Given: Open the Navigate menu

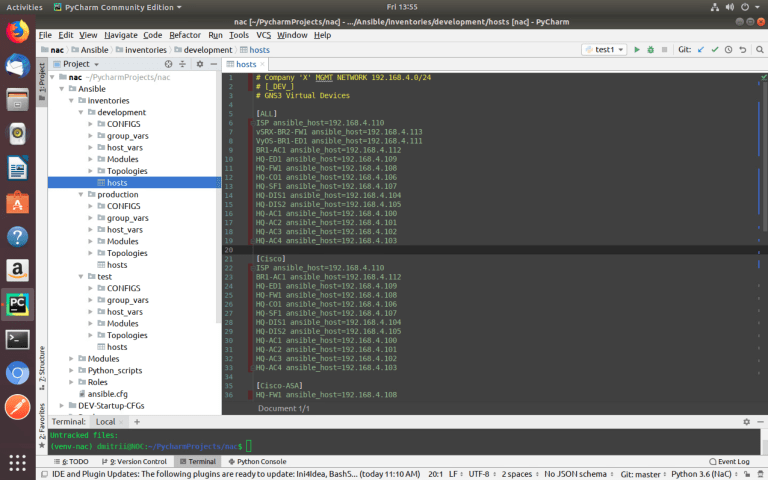Looking at the screenshot, I should (x=120, y=35).
